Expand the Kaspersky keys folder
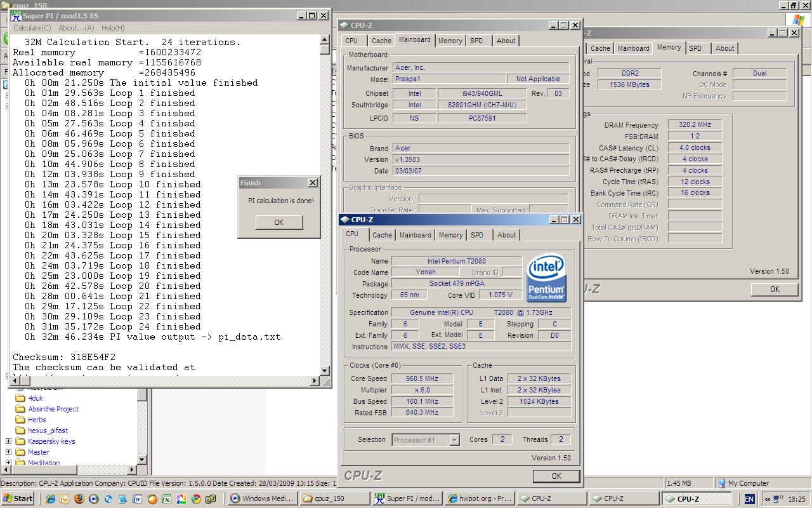Image resolution: width=812 pixels, height=508 pixels. pyautogui.click(x=9, y=441)
